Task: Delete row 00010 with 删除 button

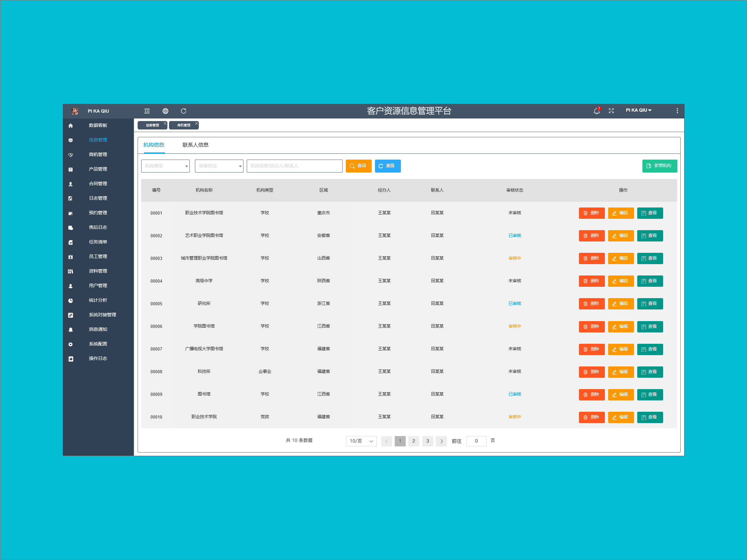Action: (592, 417)
